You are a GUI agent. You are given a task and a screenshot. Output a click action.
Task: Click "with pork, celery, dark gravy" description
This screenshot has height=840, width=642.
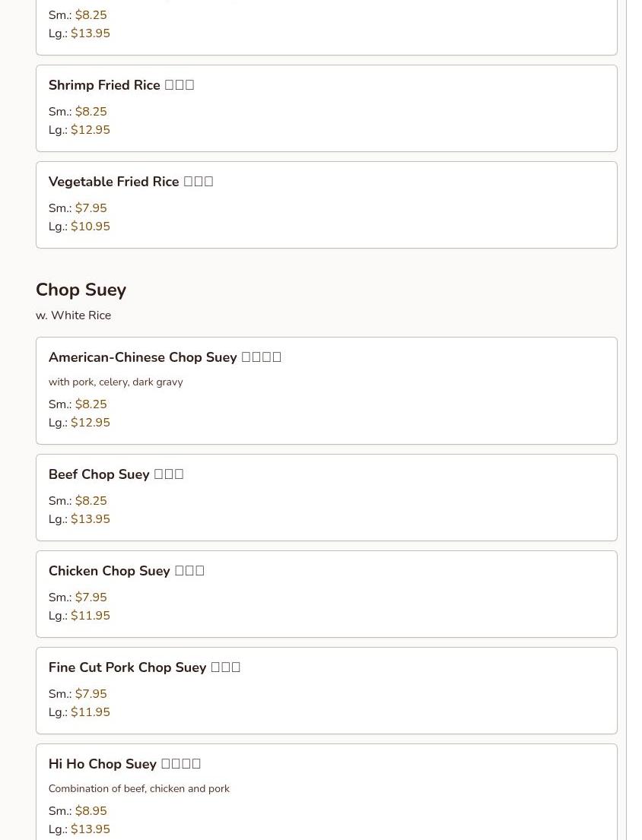pyautogui.click(x=116, y=382)
